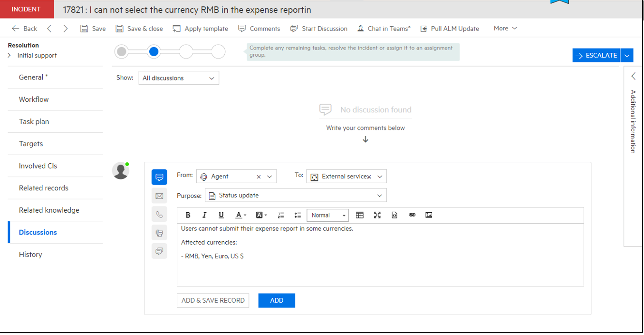Apply a numbered list to the text
644x335 pixels.
tap(281, 215)
